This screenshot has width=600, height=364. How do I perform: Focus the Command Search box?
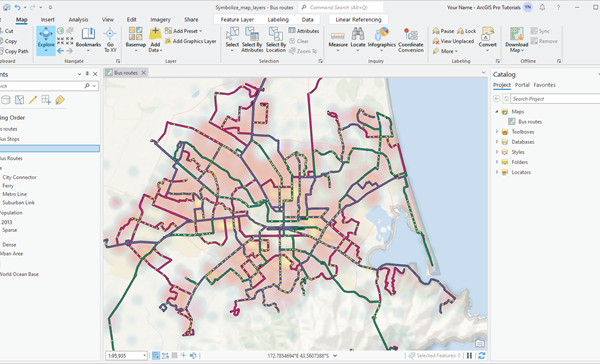click(341, 7)
